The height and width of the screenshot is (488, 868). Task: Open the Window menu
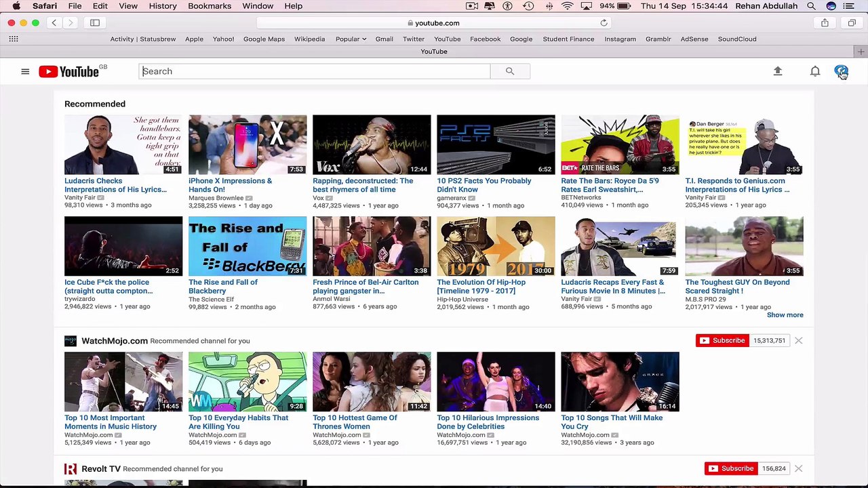258,6
